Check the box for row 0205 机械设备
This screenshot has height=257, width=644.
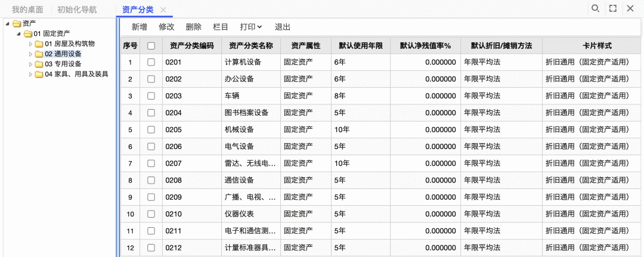(151, 130)
